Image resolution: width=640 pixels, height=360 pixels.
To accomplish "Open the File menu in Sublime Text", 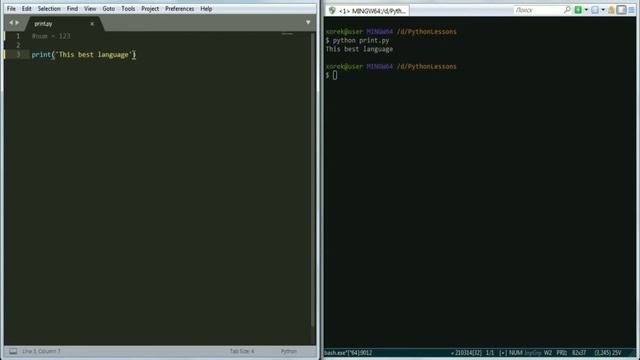I will click(x=11, y=9).
